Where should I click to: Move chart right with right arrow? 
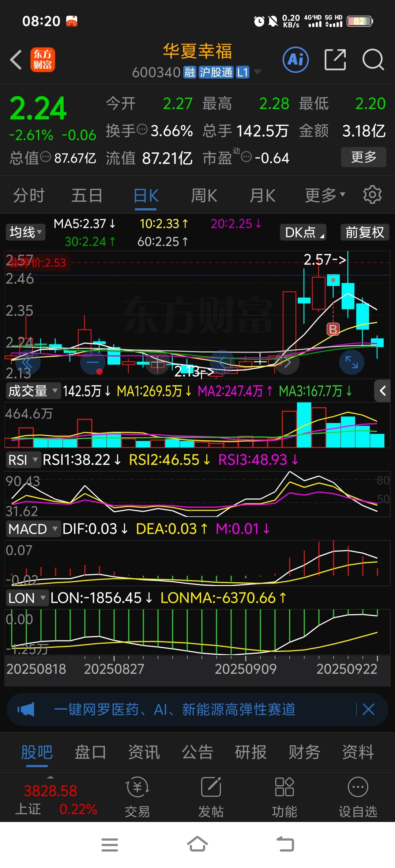pyautogui.click(x=287, y=362)
